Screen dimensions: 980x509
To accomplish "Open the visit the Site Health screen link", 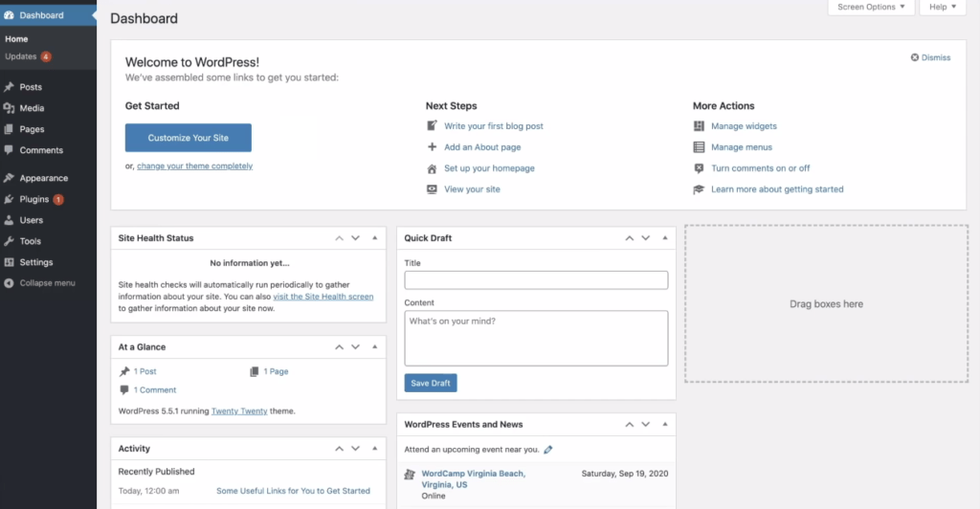I will pos(323,297).
